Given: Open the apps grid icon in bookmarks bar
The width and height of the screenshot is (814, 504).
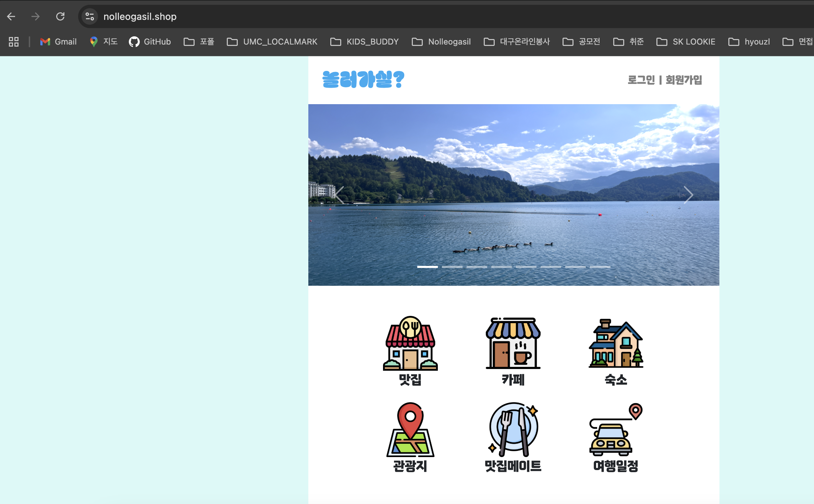Looking at the screenshot, I should click(14, 42).
